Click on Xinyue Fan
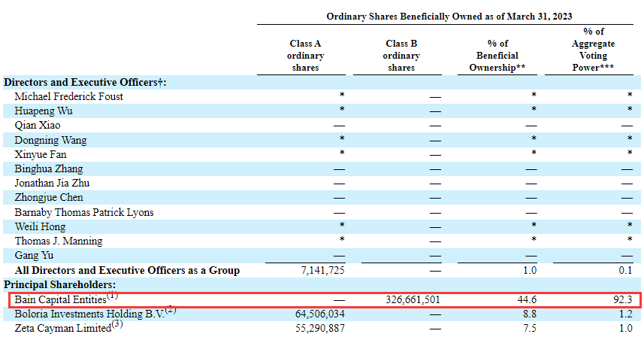644x343 pixels. click(41, 155)
